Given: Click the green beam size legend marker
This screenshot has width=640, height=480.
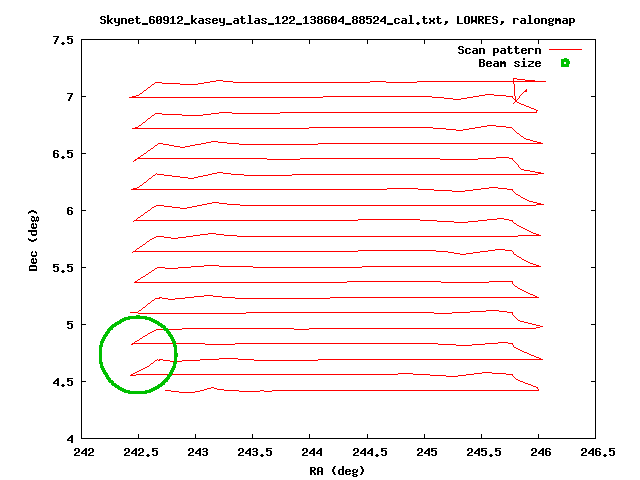Looking at the screenshot, I should (x=565, y=63).
